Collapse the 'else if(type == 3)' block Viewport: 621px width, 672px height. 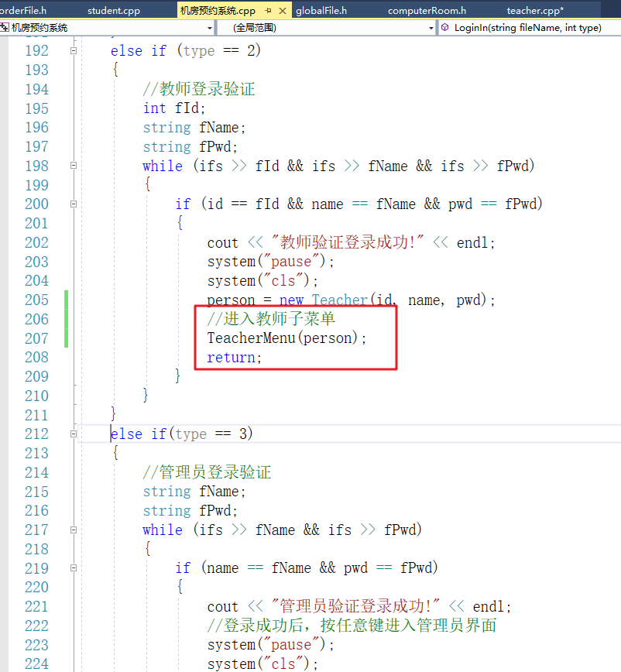(74, 434)
